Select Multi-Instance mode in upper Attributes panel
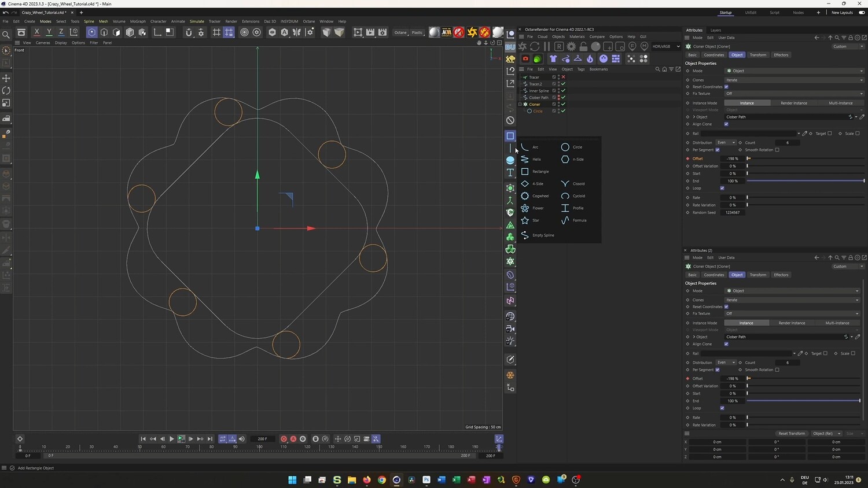This screenshot has height=488, width=868. [841, 103]
